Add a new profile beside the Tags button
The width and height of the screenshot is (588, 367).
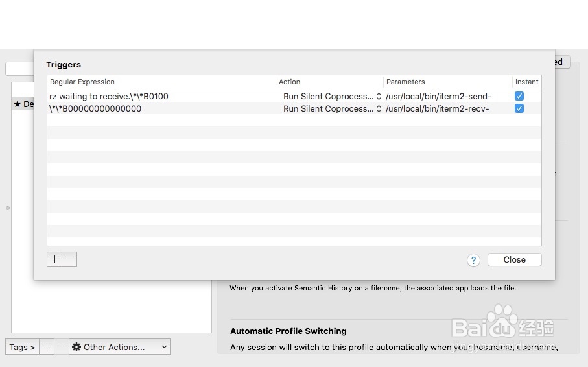[47, 347]
